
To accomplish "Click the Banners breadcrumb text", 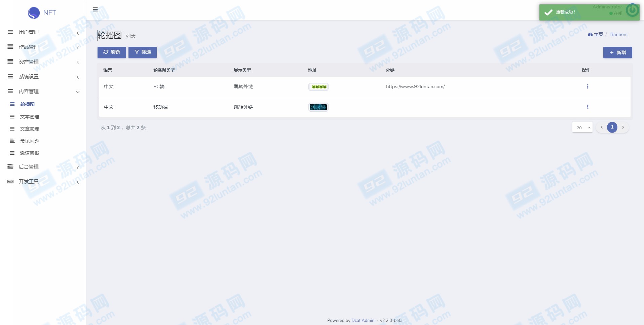I will pos(619,34).
